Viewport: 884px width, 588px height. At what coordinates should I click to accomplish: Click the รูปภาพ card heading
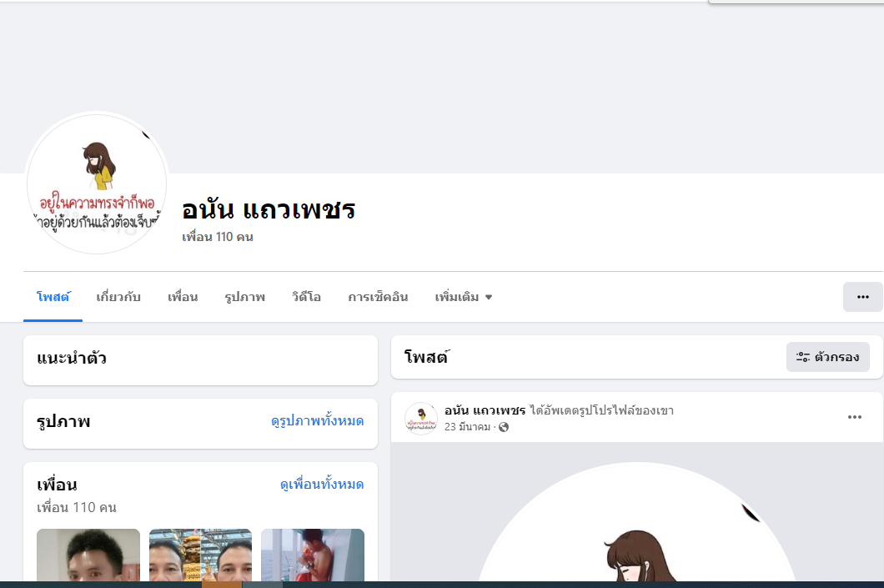pos(63,422)
